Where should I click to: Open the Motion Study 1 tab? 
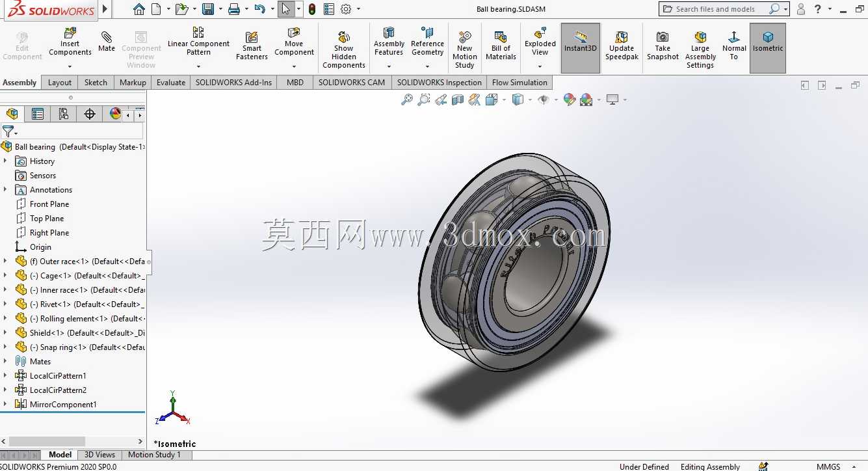(154, 455)
